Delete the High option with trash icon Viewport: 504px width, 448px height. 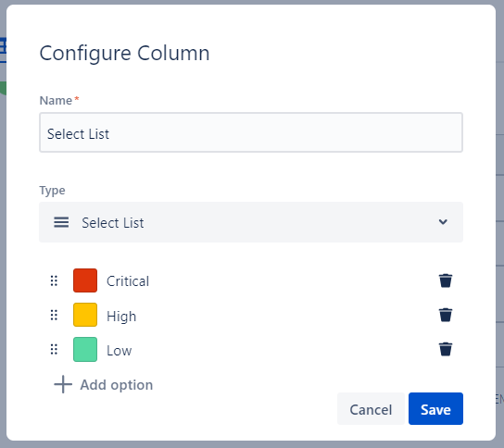click(446, 315)
